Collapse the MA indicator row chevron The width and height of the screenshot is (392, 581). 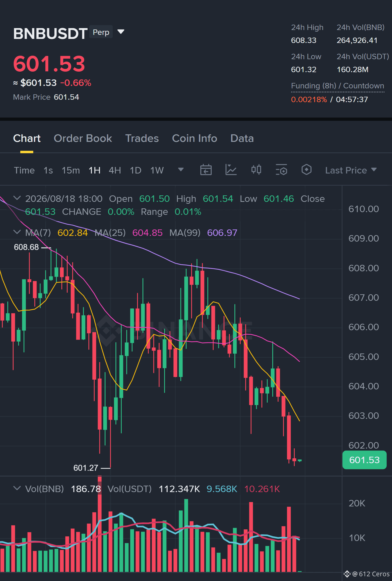click(x=17, y=232)
